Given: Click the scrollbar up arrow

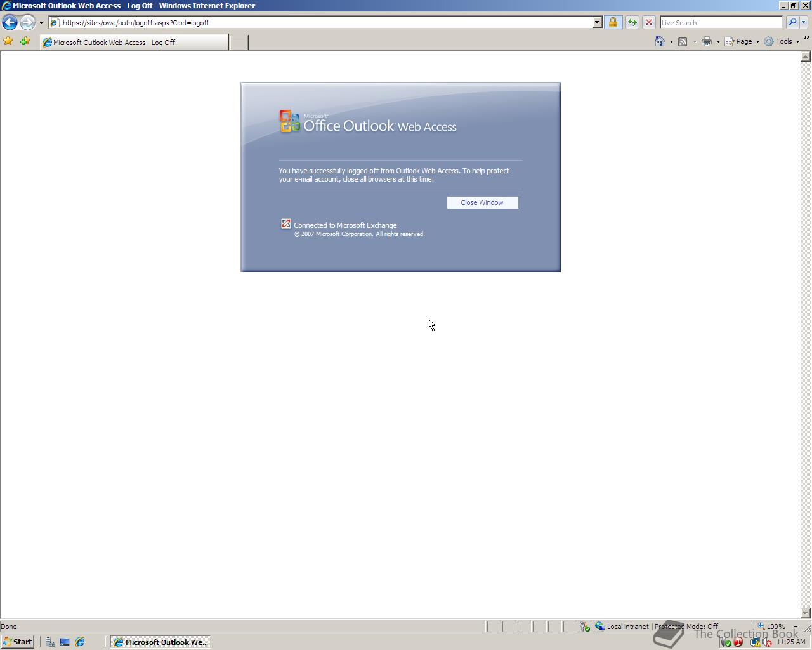Looking at the screenshot, I should (806, 56).
